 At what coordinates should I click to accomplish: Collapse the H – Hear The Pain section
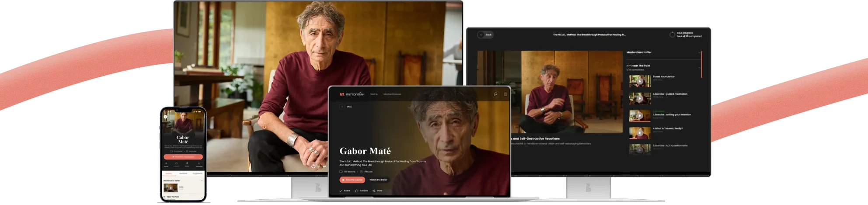pyautogui.click(x=699, y=67)
